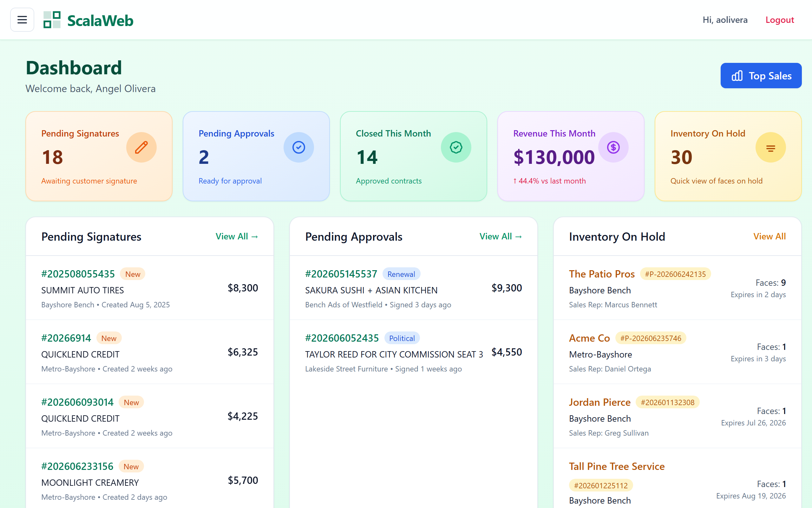Open Jordan Pierce hold entry

(599, 402)
